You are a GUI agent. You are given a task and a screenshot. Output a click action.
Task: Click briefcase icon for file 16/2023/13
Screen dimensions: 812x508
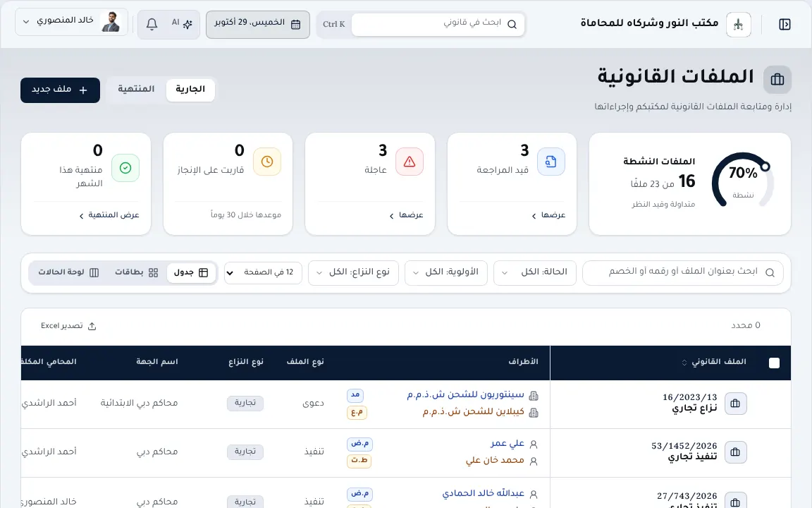pos(735,404)
